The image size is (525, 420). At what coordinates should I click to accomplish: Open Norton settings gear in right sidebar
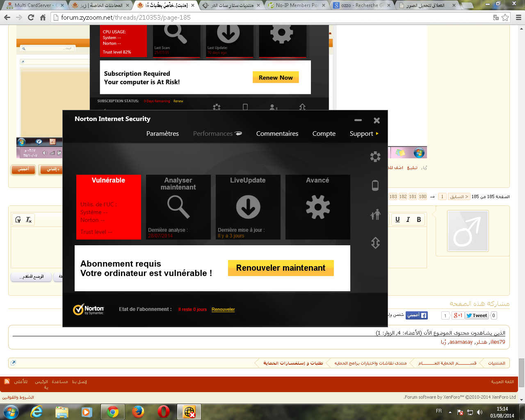click(375, 157)
